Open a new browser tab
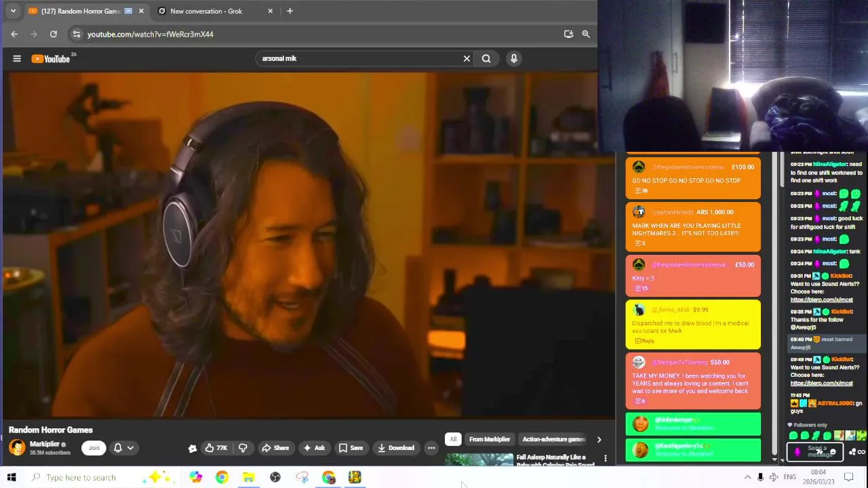 [x=290, y=11]
